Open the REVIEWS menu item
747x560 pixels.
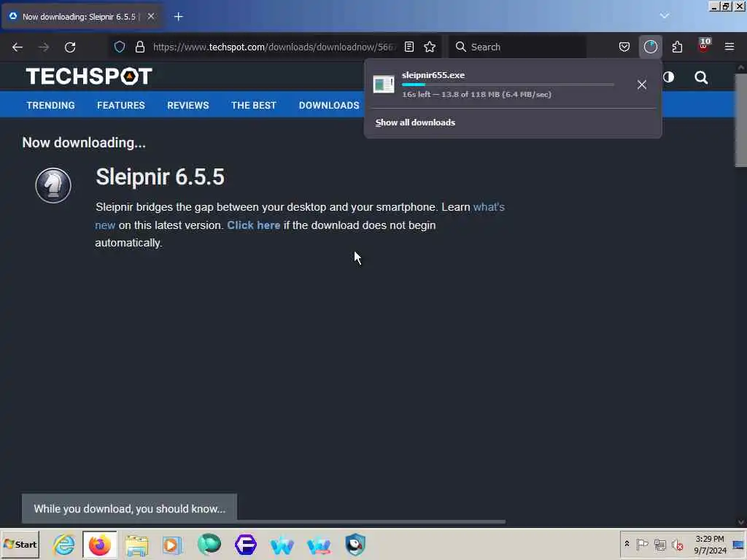point(187,105)
